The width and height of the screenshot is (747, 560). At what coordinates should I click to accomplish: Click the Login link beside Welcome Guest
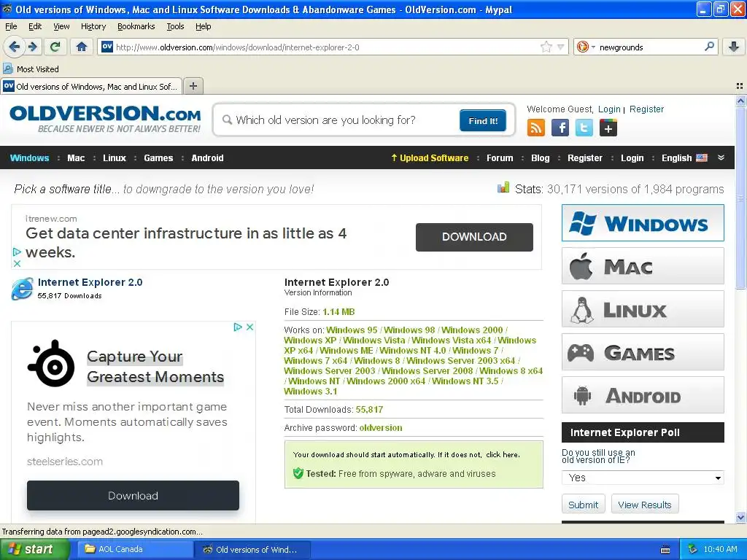[x=609, y=109]
